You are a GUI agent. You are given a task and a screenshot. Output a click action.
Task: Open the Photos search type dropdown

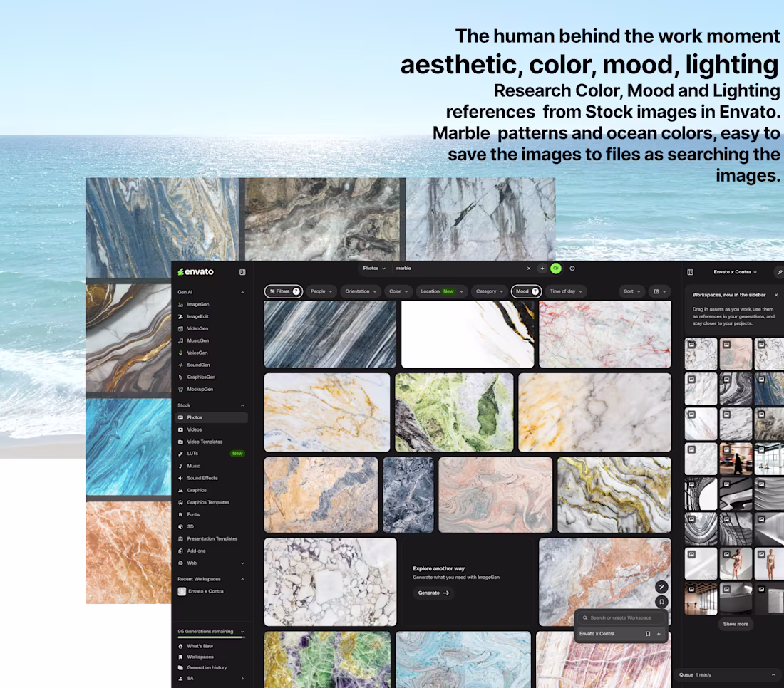pyautogui.click(x=374, y=269)
